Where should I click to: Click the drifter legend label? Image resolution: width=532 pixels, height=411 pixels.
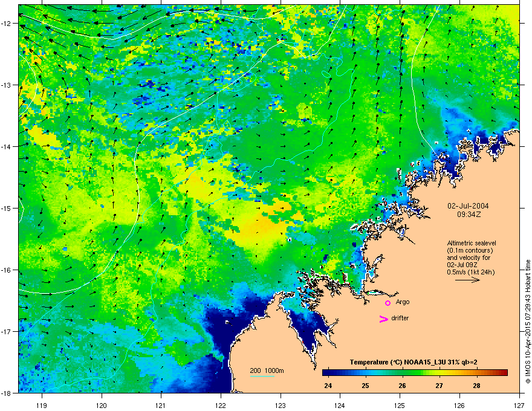[x=400, y=318]
